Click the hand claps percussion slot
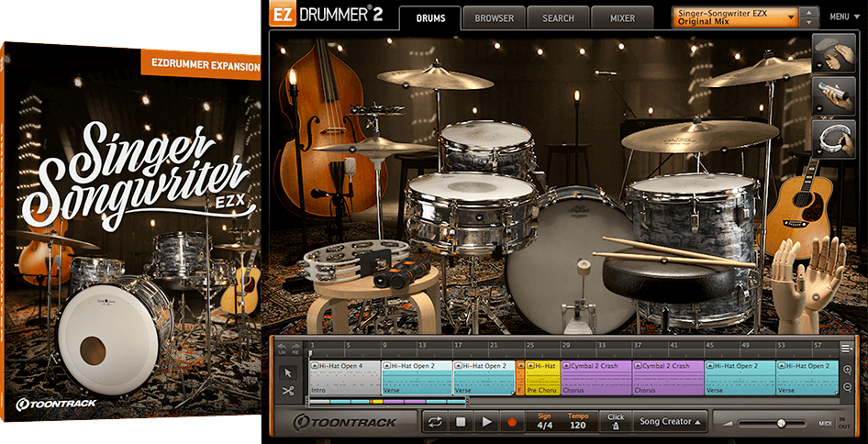Viewport: 868px width, 444px height. pos(834,52)
